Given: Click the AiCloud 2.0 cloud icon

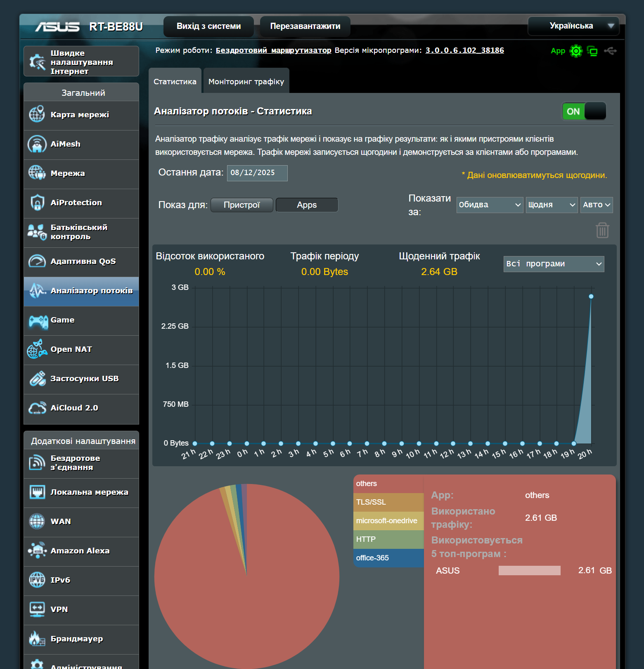Looking at the screenshot, I should 37,408.
